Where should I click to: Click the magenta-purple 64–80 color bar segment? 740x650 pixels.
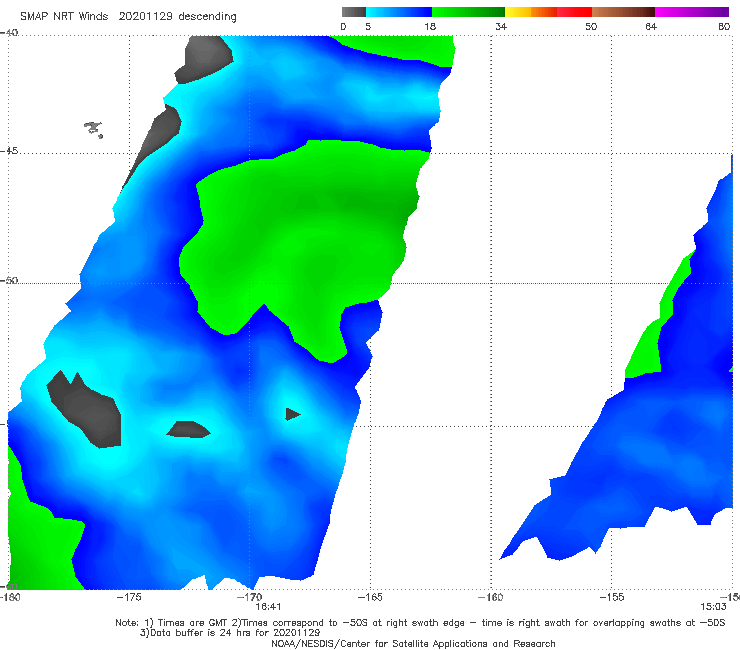pos(692,12)
